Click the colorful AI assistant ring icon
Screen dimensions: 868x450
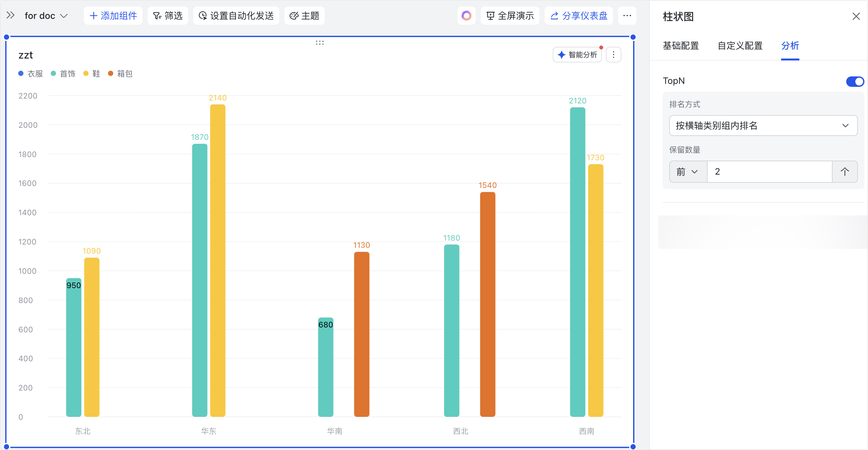[466, 16]
